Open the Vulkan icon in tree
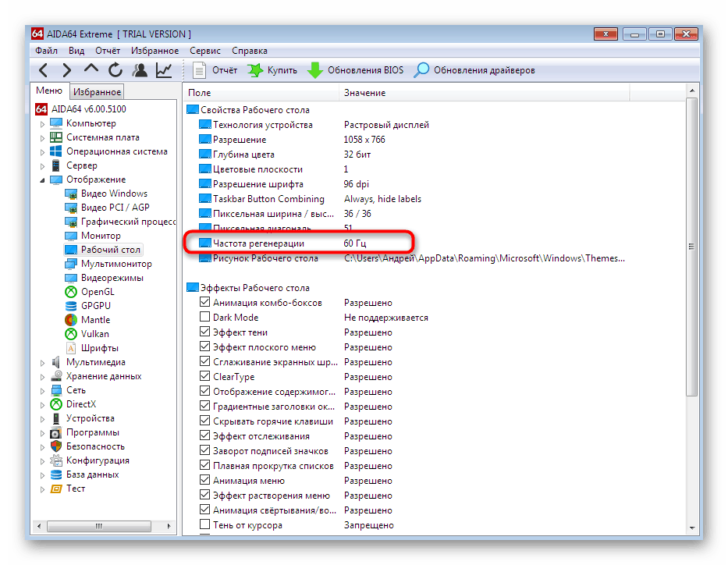The image size is (728, 565). click(x=71, y=334)
